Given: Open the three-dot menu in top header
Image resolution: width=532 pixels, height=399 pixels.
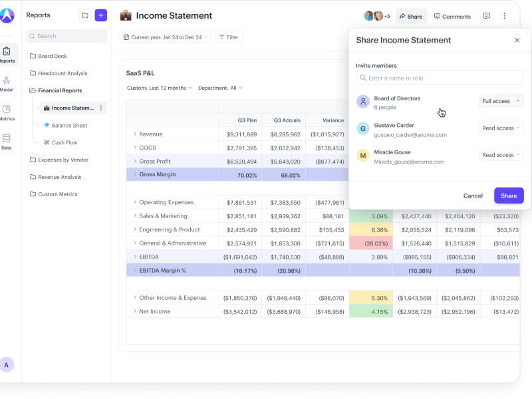Looking at the screenshot, I should (x=505, y=16).
